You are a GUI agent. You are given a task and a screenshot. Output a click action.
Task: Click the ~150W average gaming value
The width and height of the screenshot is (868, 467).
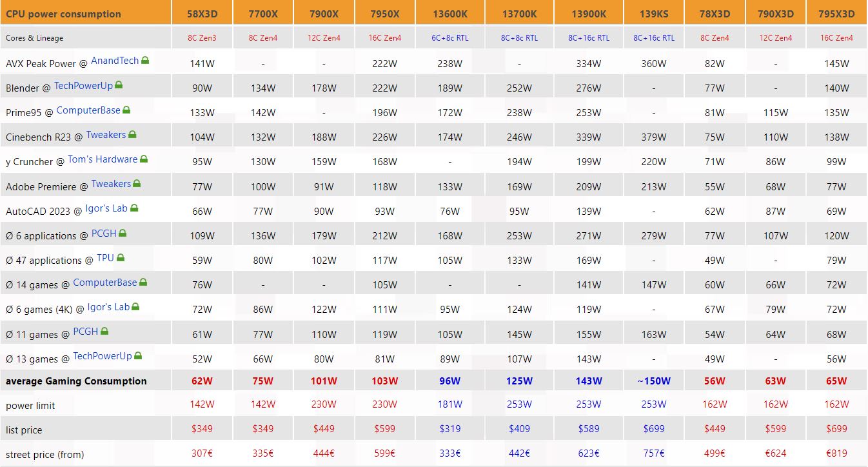click(x=654, y=381)
